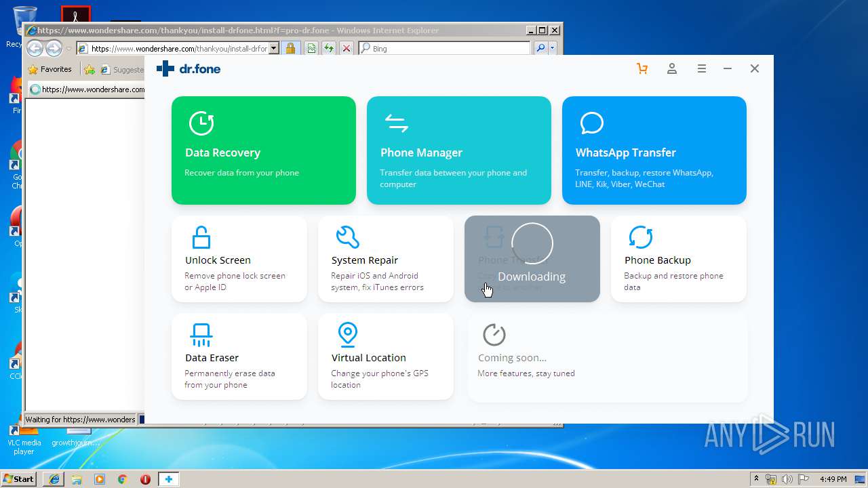Select the Virtual Location title
The width and height of the screenshot is (868, 488).
pos(369,358)
